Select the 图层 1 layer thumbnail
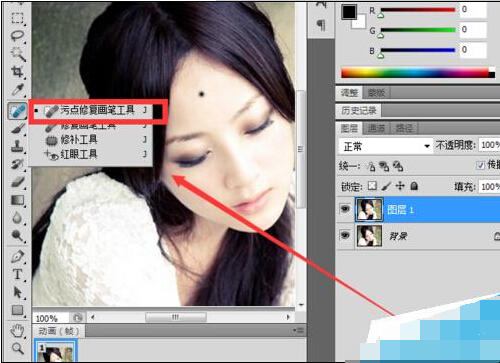 (x=369, y=210)
